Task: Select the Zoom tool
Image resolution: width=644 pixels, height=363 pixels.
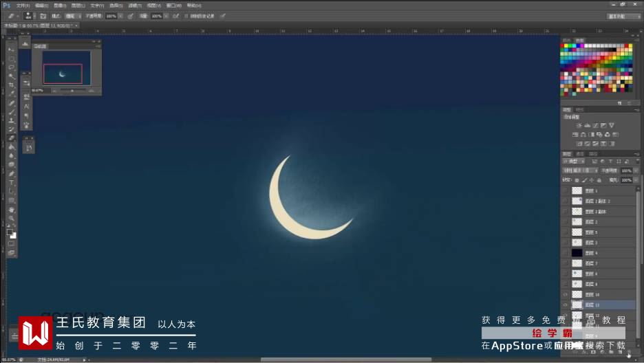Action: tap(12, 219)
